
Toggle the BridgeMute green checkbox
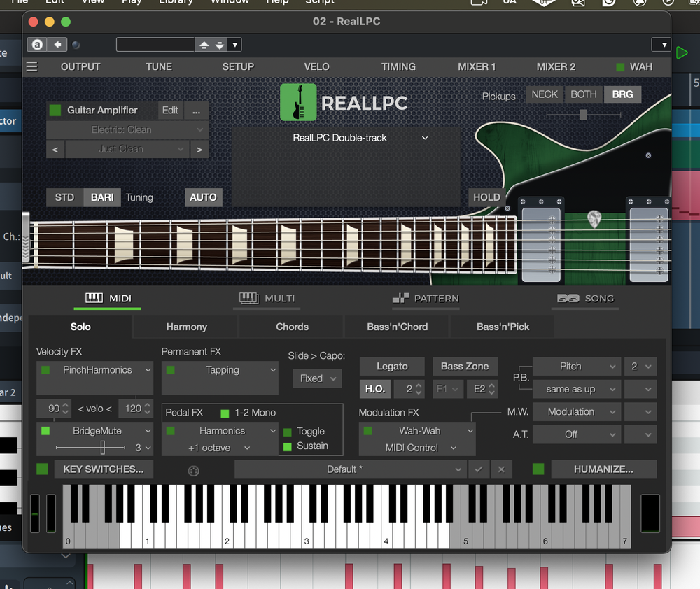[x=45, y=431]
